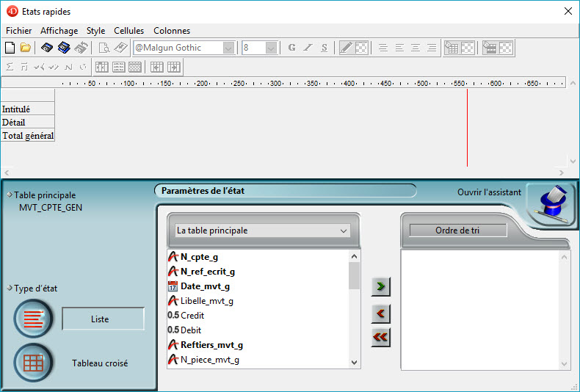The height and width of the screenshot is (392, 580).
Task: Expand the Malgun Gothic font dropdown
Action: [228, 48]
